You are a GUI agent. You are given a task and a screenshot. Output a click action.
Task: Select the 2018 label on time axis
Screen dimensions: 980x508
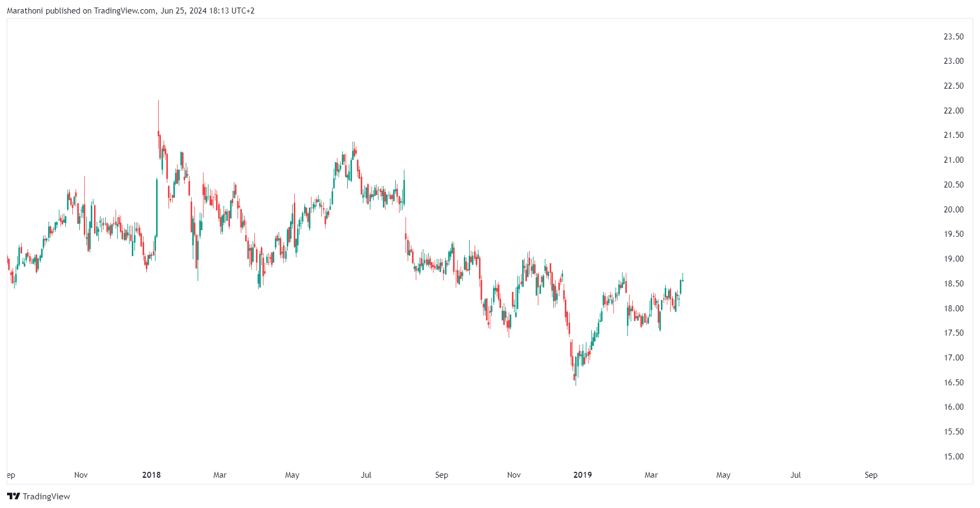[151, 474]
